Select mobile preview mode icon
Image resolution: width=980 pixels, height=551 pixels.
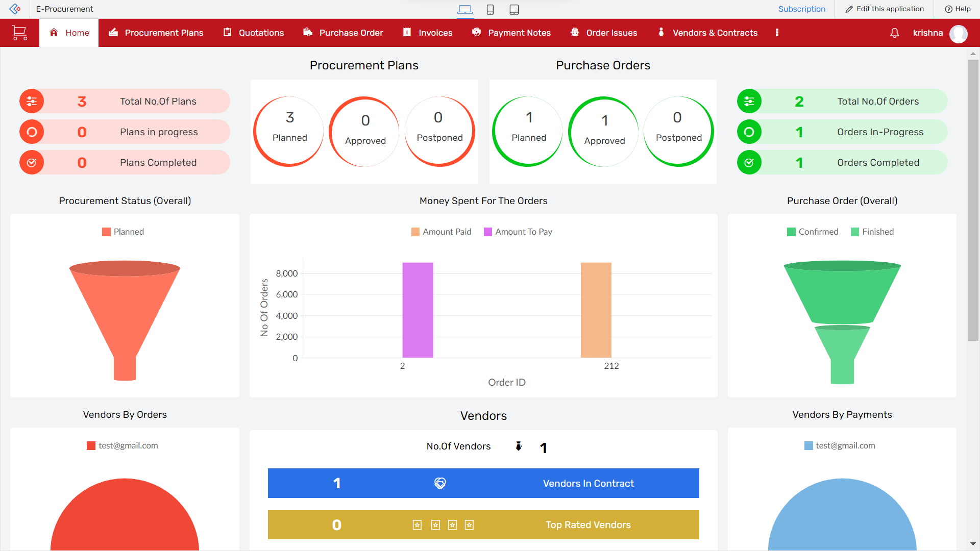pos(490,9)
